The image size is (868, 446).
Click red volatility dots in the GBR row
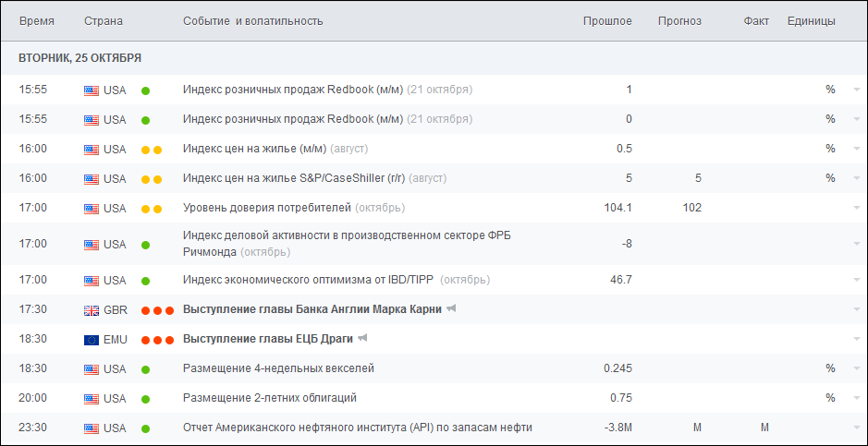(157, 309)
